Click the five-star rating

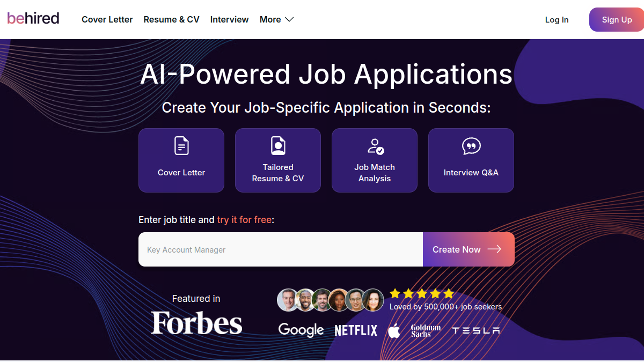(422, 293)
